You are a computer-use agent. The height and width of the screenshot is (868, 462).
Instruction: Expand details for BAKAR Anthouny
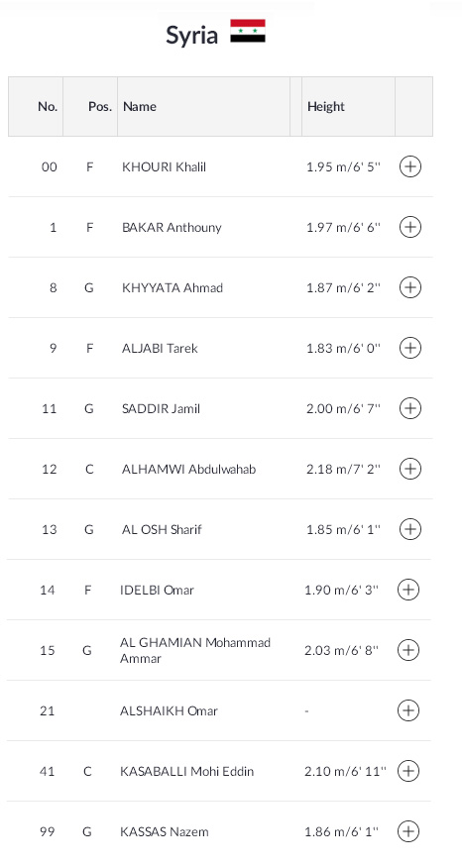pos(409,227)
